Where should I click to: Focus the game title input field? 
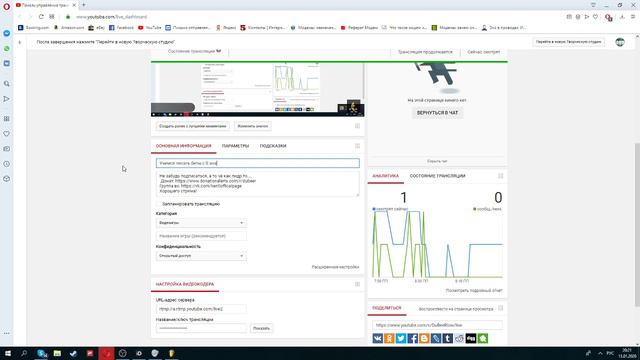point(201,236)
